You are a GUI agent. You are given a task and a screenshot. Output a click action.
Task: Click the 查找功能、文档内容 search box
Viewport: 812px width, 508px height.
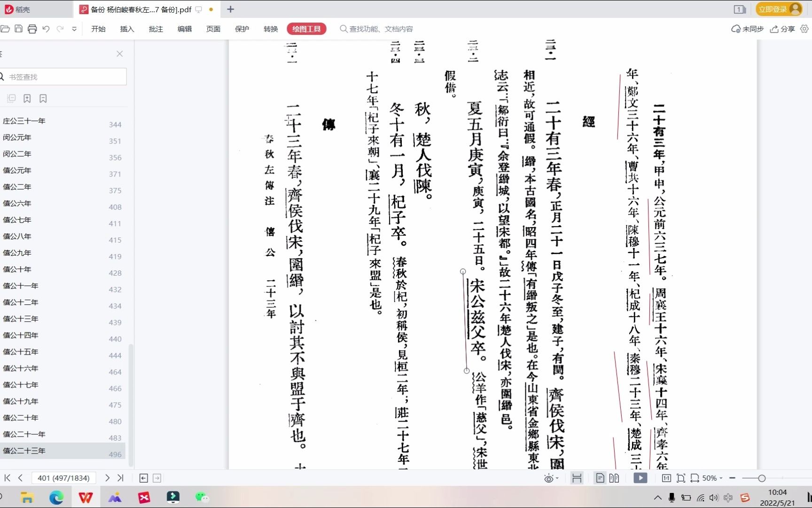coord(376,29)
